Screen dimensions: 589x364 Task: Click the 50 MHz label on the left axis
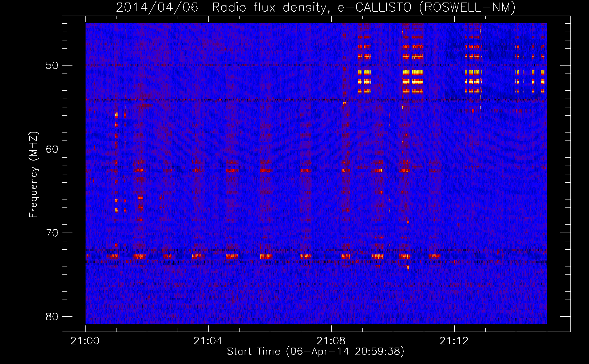(52, 66)
